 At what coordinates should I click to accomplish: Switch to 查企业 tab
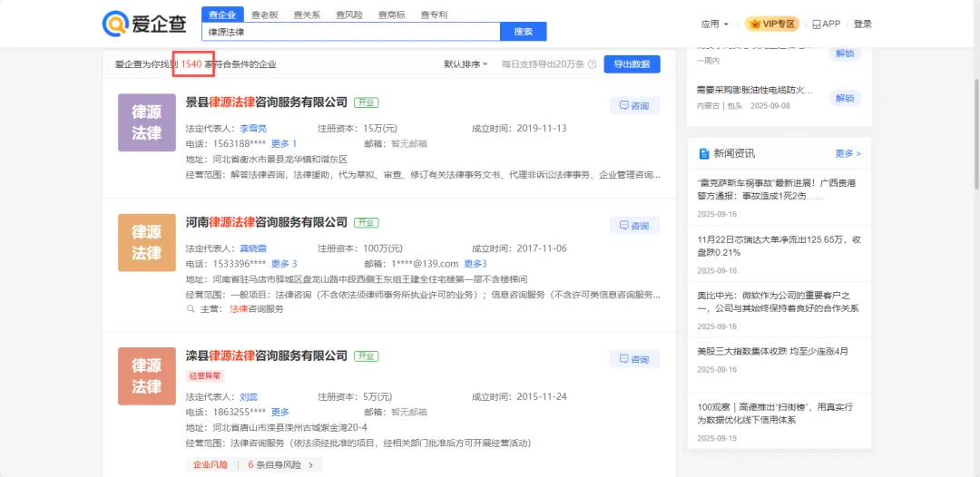click(222, 15)
